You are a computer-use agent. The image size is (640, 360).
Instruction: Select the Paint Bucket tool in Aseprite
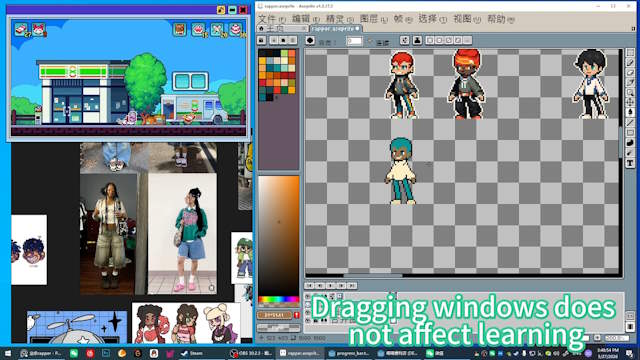click(x=630, y=112)
